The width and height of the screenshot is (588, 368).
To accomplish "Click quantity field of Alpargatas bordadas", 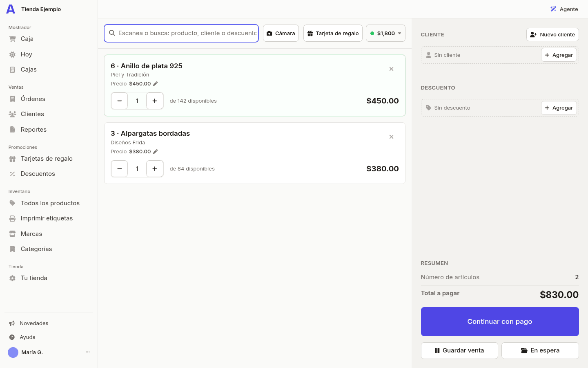I will [137, 169].
